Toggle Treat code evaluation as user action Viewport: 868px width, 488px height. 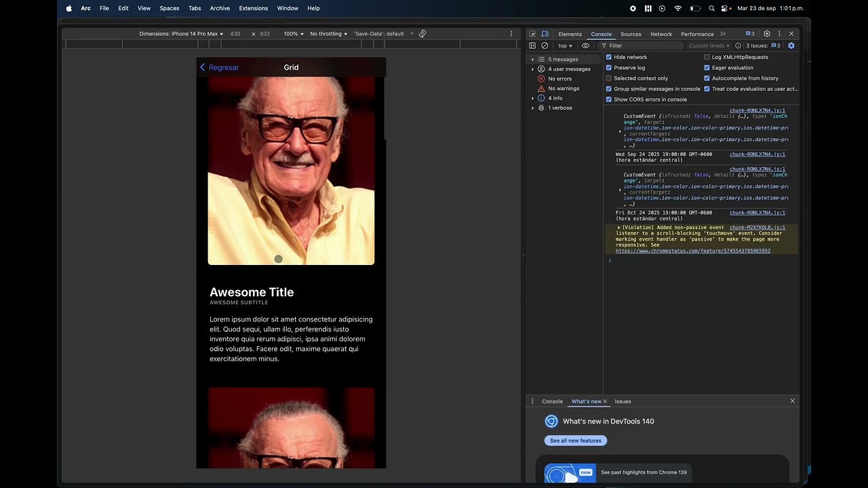click(x=707, y=89)
